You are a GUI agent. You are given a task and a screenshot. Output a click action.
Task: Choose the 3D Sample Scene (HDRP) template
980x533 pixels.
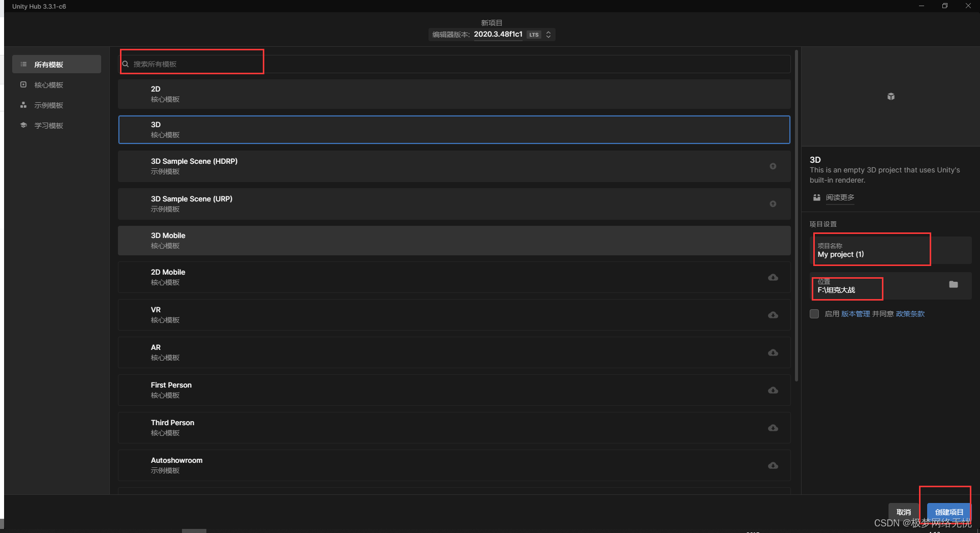454,166
